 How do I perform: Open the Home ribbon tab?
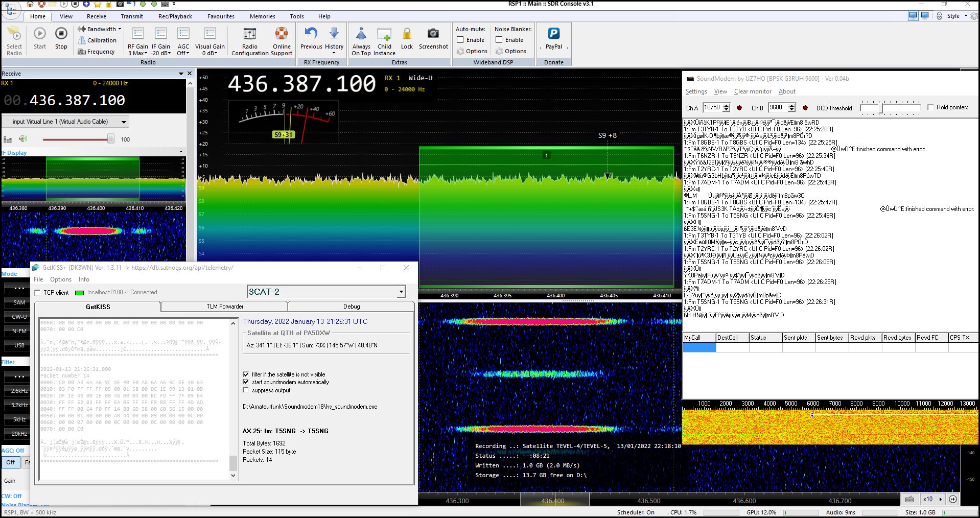point(38,16)
